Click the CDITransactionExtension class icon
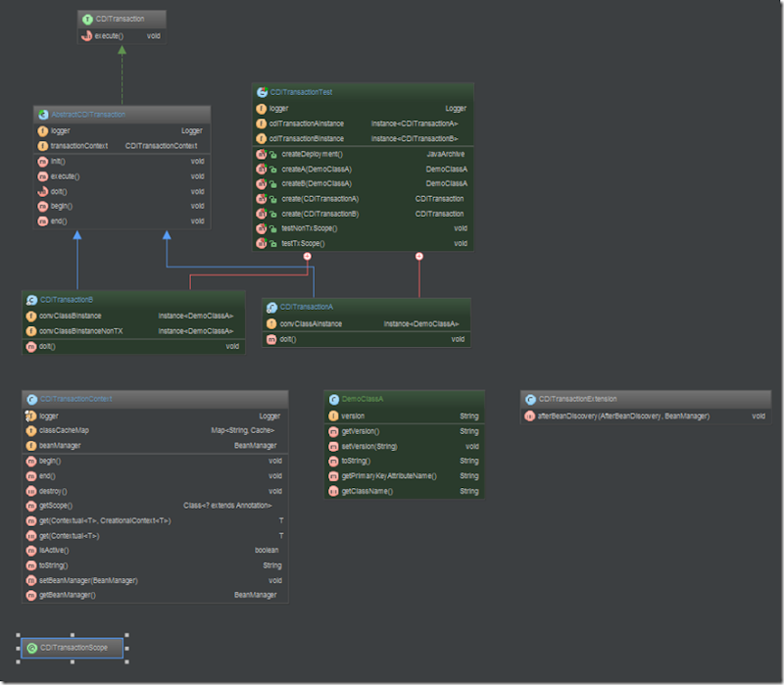 [530, 400]
